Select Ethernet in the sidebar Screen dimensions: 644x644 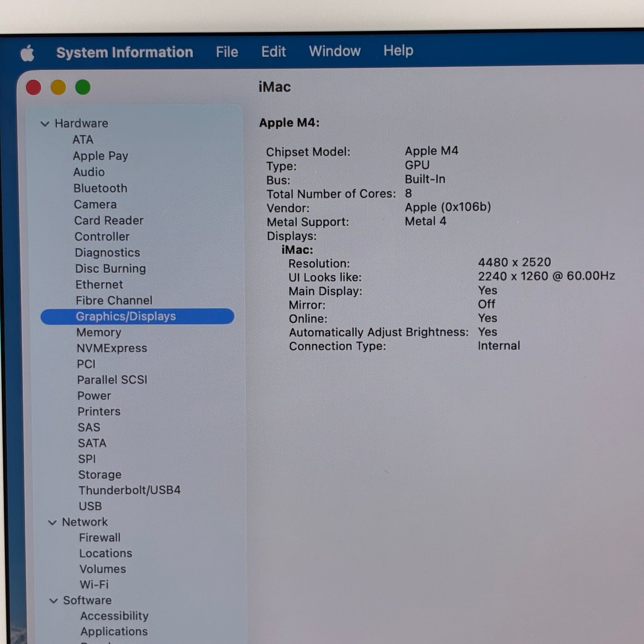click(99, 284)
